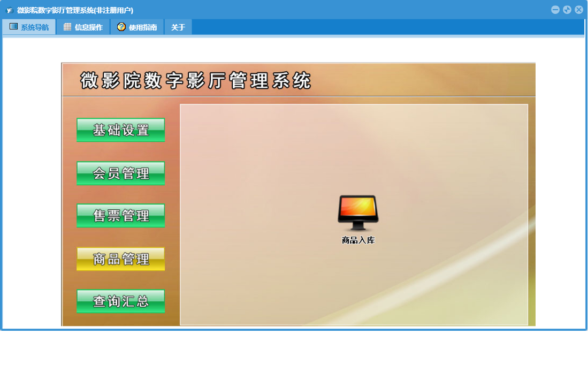This screenshot has width=588, height=387.
Task: Close the 微影院 management window
Action: point(578,10)
